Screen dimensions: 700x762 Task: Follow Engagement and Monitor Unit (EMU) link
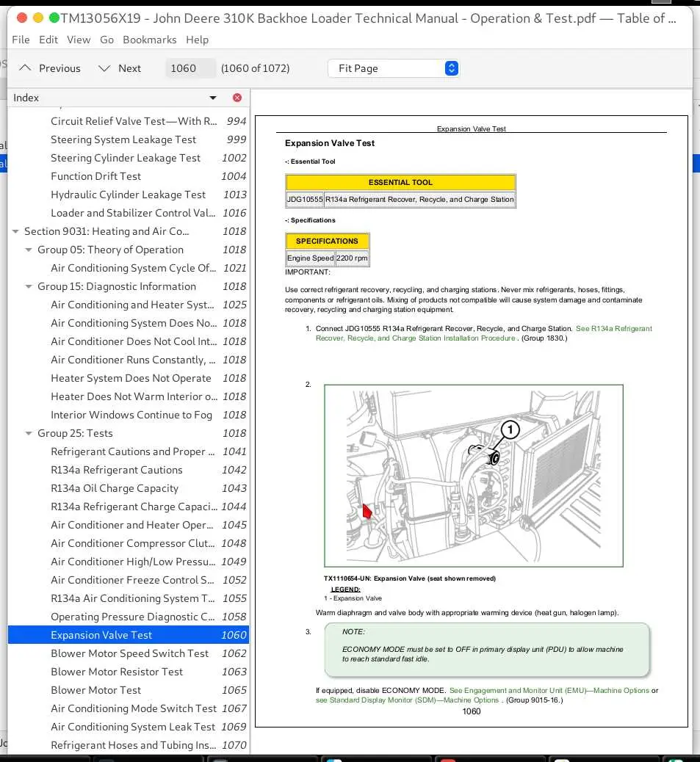click(x=549, y=691)
